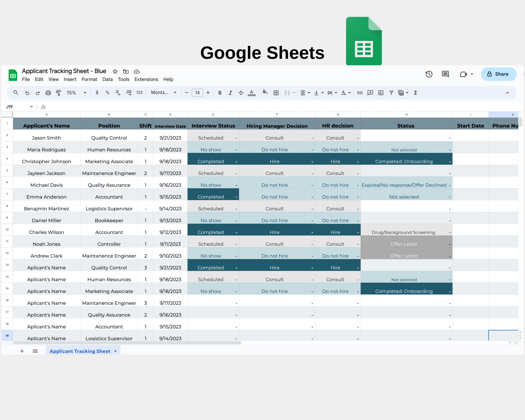Click the insert link icon
525x420 pixels.
tap(360, 93)
